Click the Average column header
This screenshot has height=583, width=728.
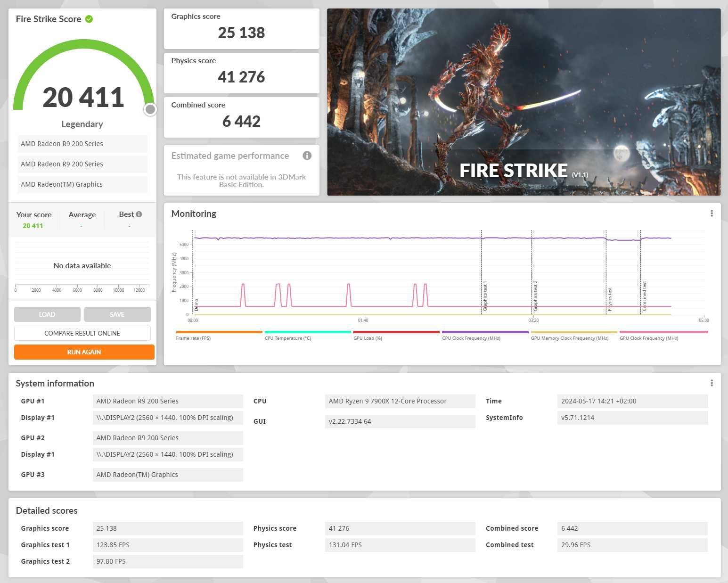82,214
